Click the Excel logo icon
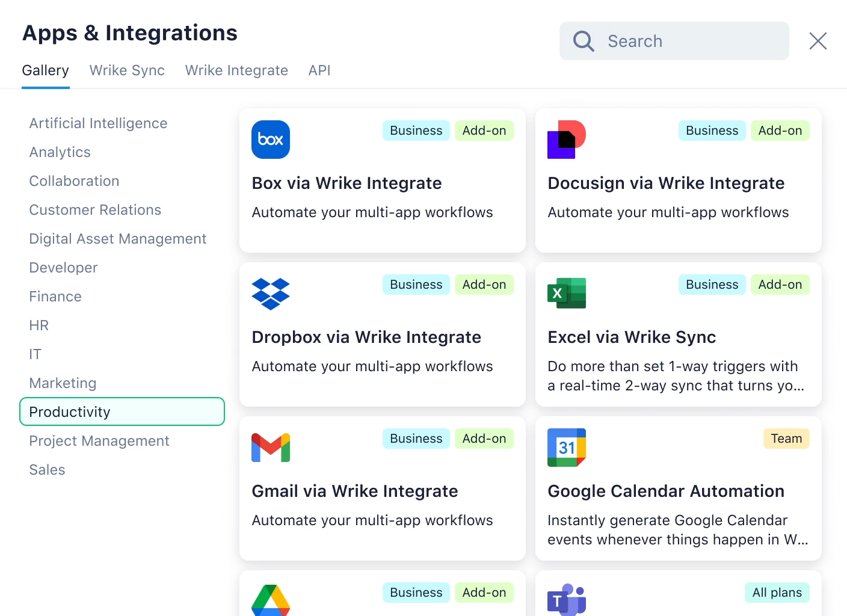This screenshot has height=616, width=847. pos(567,293)
